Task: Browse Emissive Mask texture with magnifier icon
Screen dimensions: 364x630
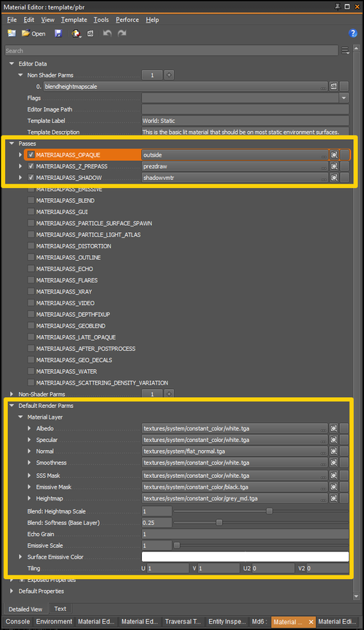Action: pos(334,487)
